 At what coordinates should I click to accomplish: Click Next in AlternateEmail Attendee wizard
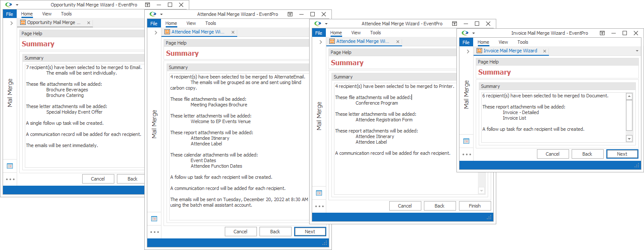tap(310, 232)
